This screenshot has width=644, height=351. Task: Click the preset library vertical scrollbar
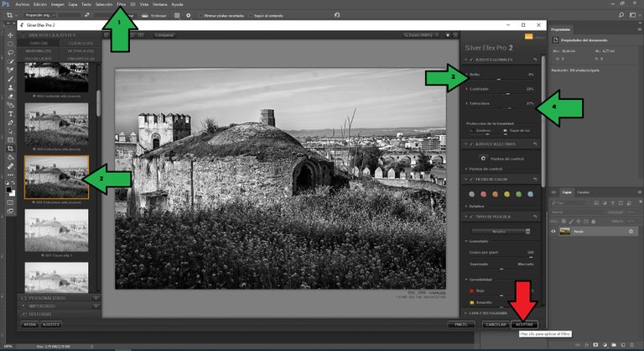pos(99,103)
